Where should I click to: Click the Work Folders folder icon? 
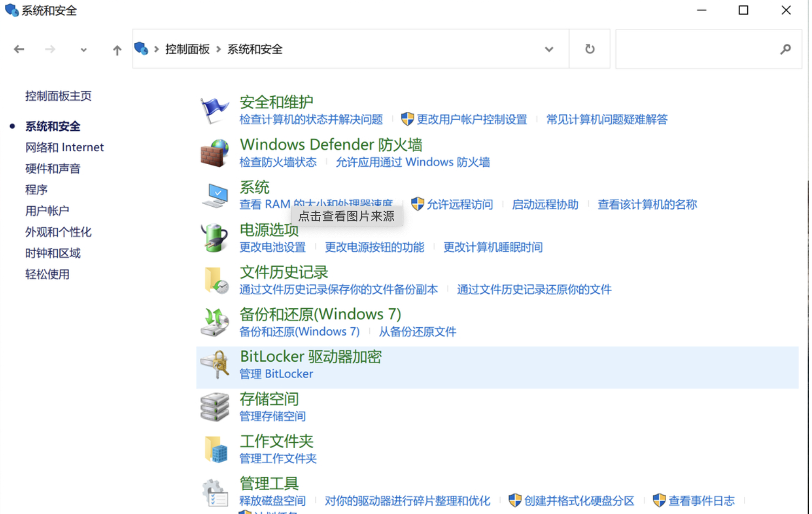[216, 449]
